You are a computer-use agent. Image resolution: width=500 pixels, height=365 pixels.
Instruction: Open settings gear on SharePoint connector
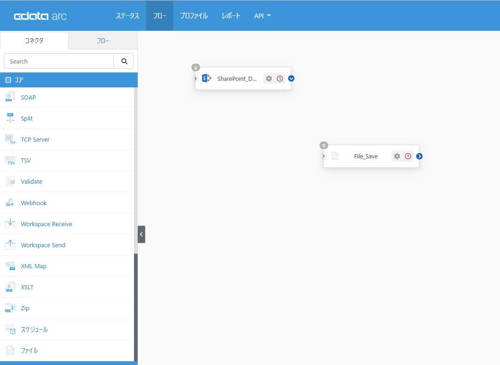tap(268, 79)
